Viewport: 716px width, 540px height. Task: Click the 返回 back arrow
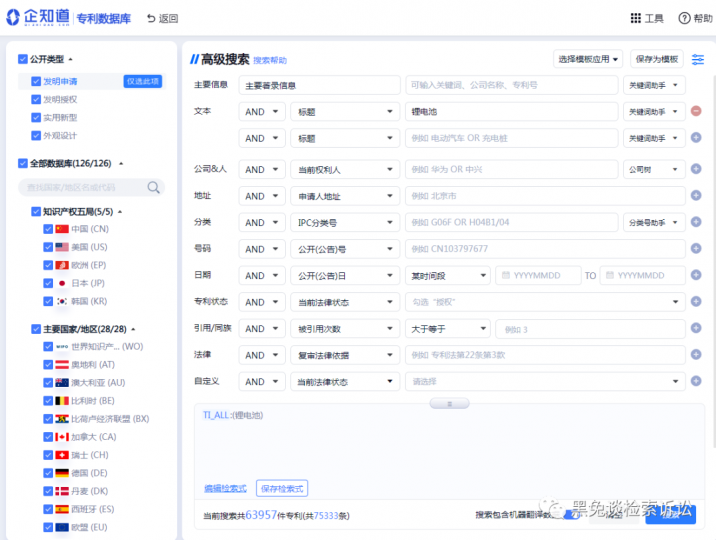(151, 18)
